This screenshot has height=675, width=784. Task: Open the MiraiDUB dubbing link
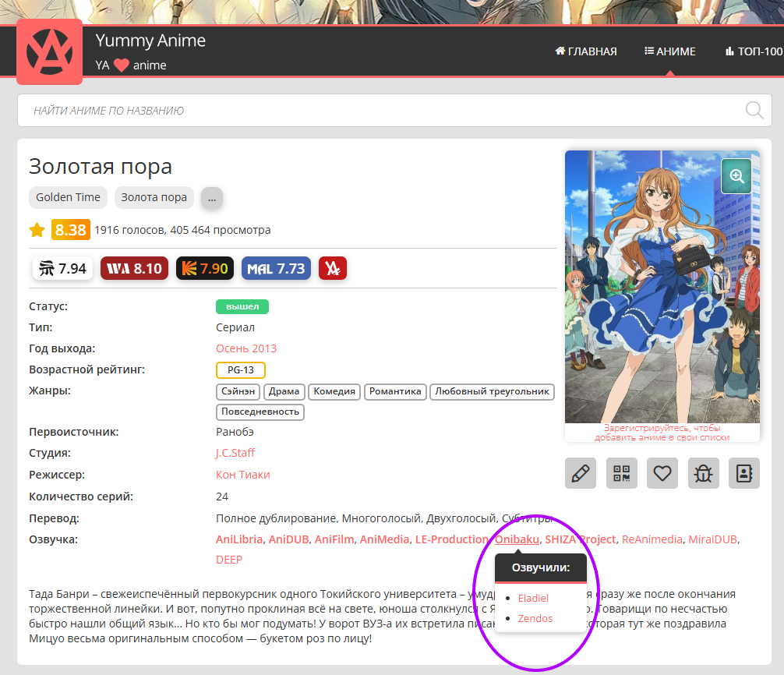pos(712,539)
